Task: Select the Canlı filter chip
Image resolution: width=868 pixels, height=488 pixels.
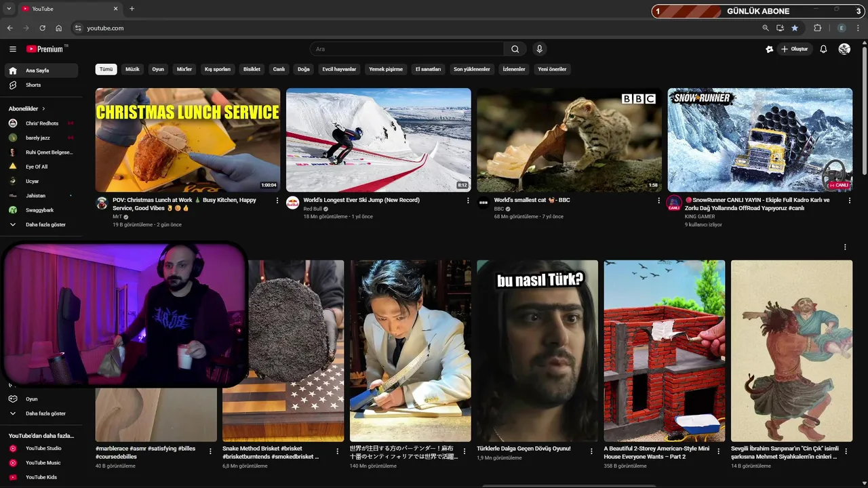Action: [x=279, y=69]
